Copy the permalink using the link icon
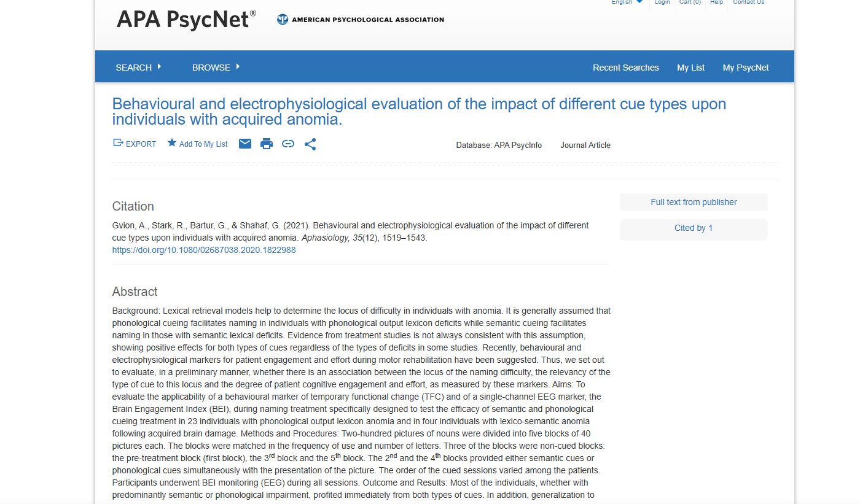The height and width of the screenshot is (504, 860). click(x=287, y=144)
